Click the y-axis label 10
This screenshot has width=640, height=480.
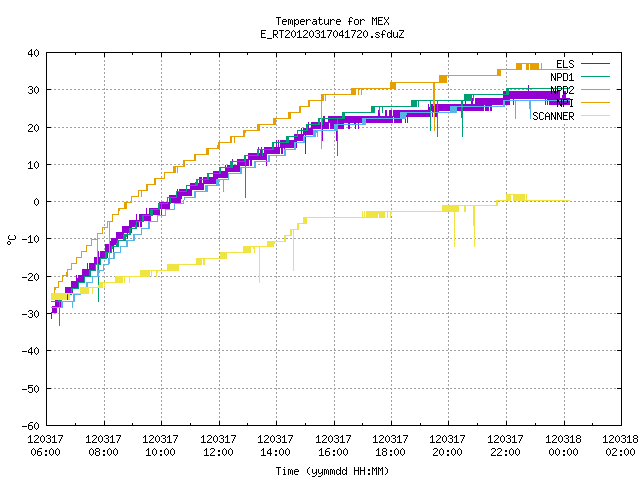pos(33,164)
